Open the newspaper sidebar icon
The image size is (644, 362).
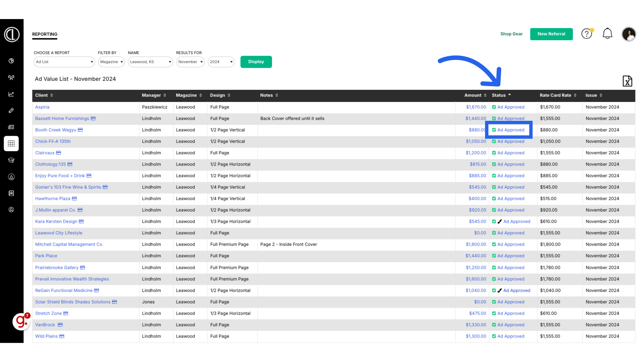(11, 127)
